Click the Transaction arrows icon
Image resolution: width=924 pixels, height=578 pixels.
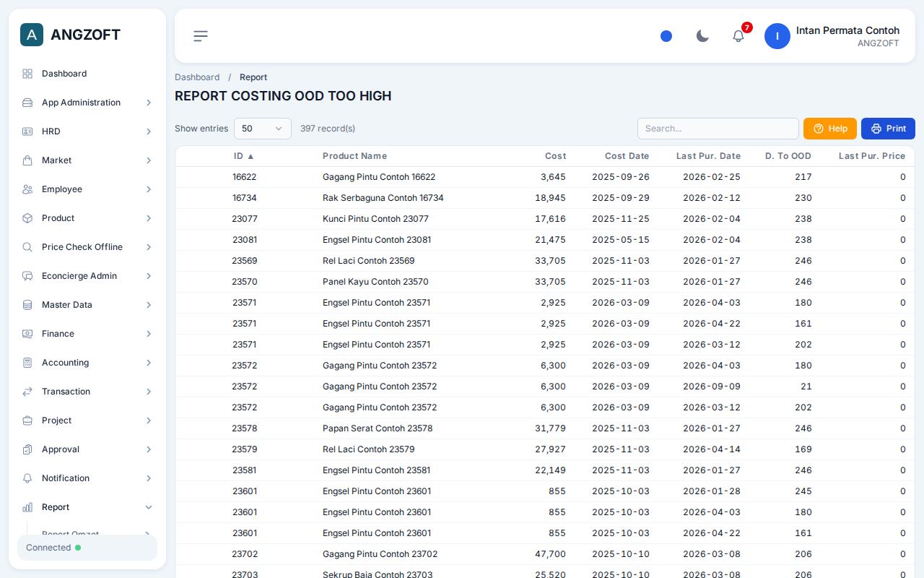click(x=27, y=392)
